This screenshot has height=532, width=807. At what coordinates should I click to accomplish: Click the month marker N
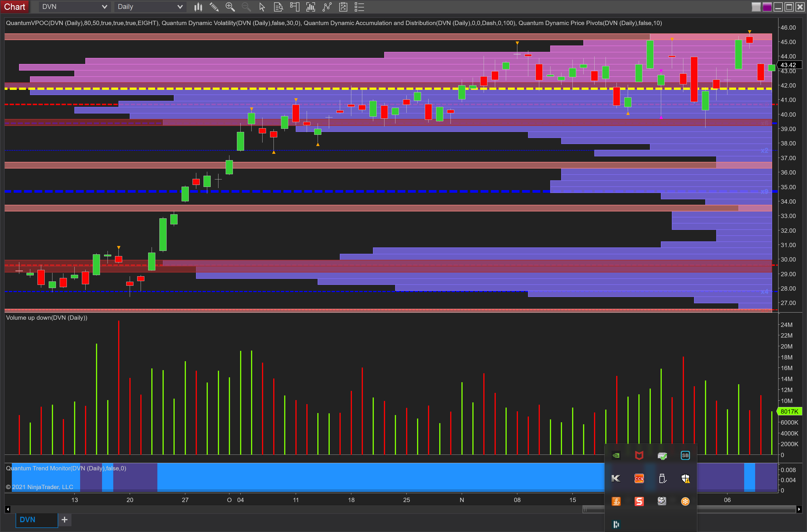(x=462, y=500)
